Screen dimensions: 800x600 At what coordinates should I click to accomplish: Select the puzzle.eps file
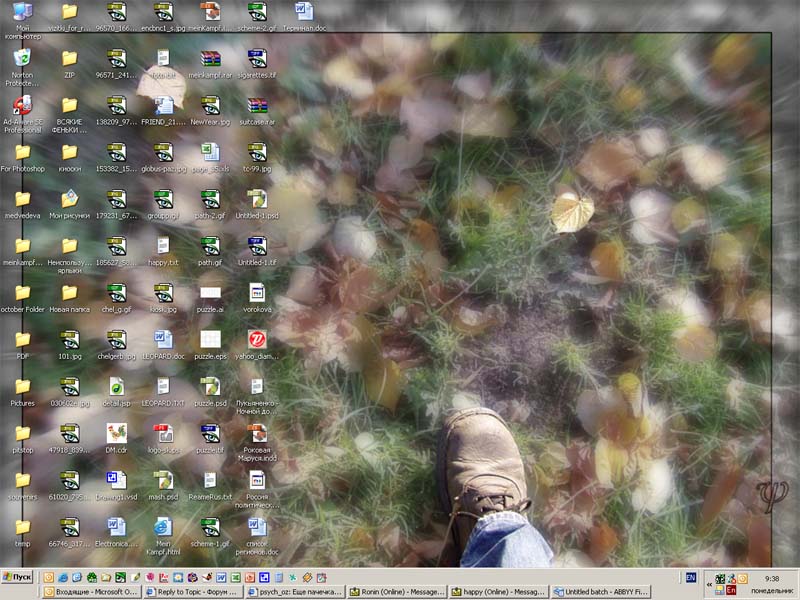[210, 346]
